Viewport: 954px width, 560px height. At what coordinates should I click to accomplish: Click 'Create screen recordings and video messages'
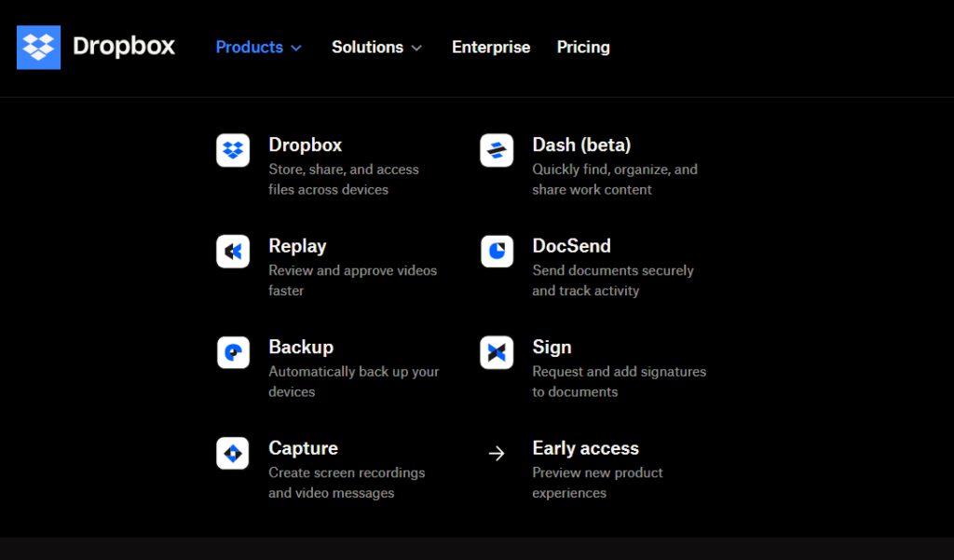click(347, 483)
